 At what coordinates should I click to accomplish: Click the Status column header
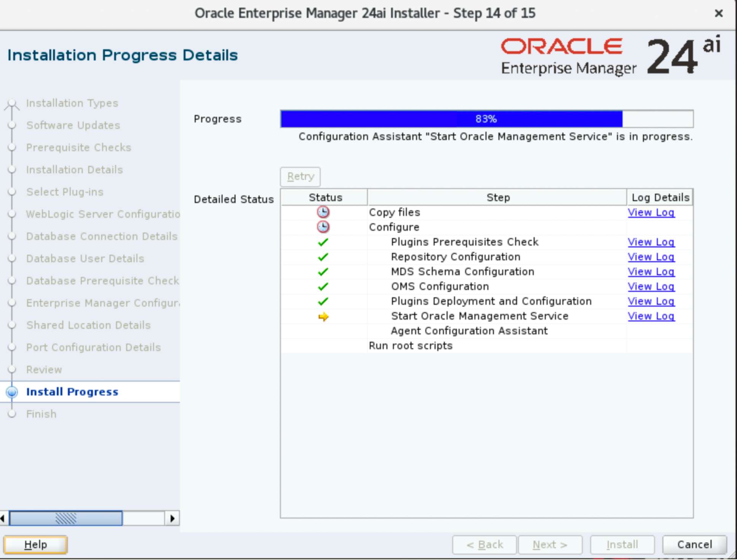325,197
